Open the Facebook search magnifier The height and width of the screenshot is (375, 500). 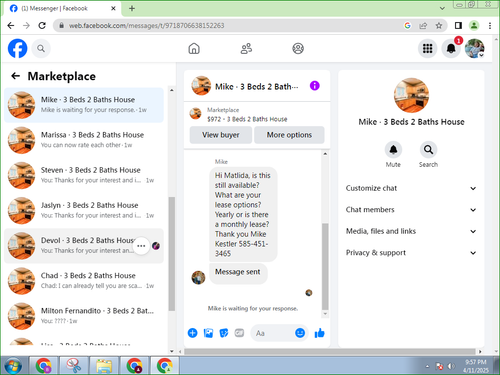41,49
